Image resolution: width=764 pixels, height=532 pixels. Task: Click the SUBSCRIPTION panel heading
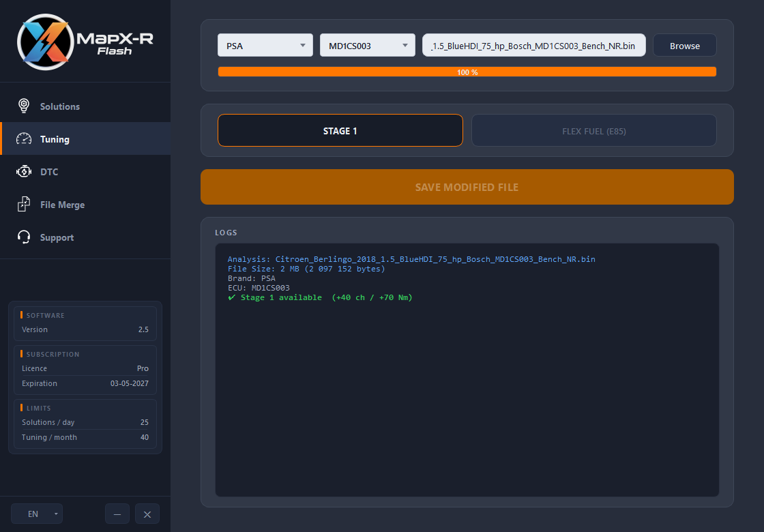(x=53, y=354)
